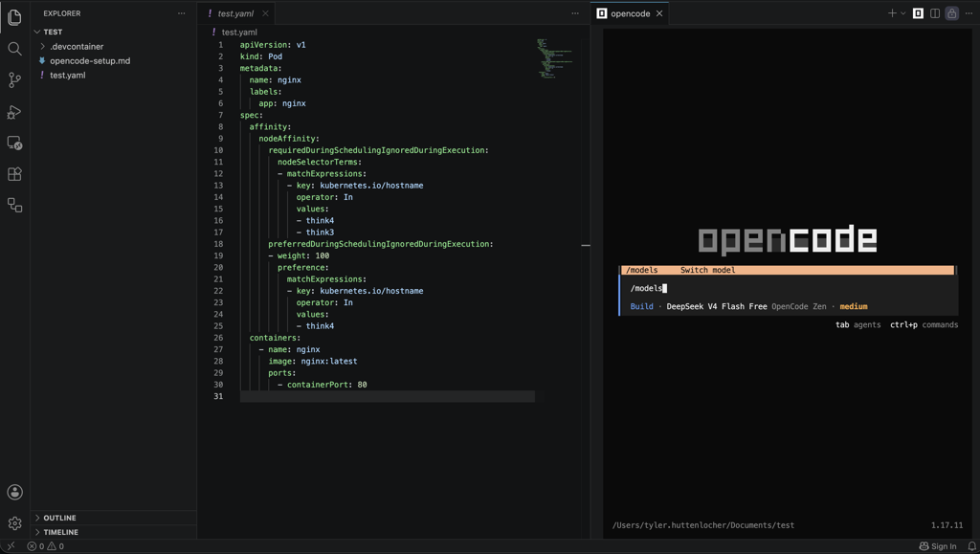Click the remote window indicator in the status bar

click(11, 546)
